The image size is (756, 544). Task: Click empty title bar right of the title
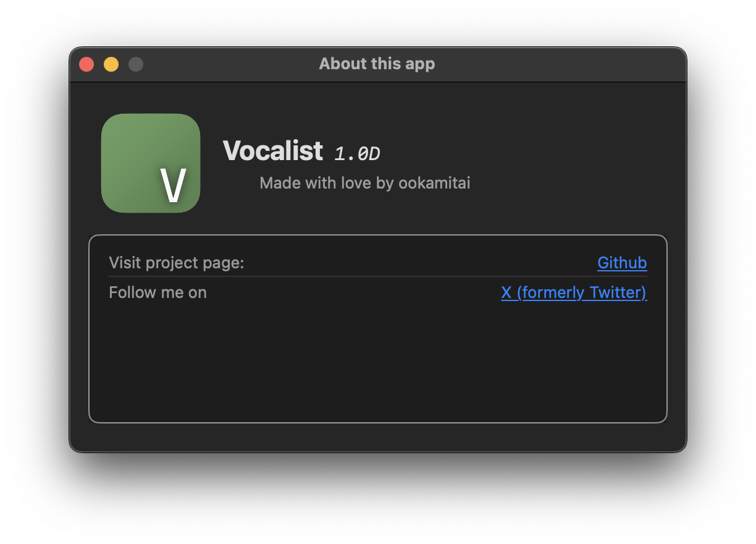[x=556, y=64]
